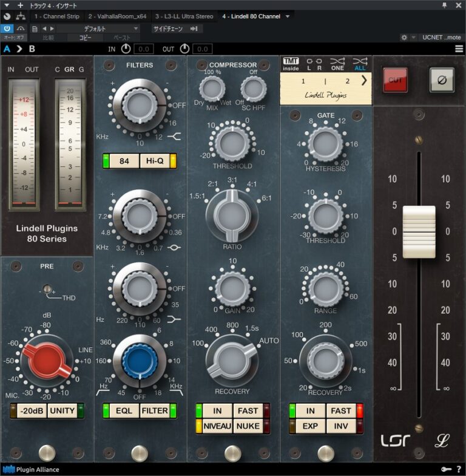Enable the gate EXP mode switch
The image size is (466, 476).
point(310,426)
